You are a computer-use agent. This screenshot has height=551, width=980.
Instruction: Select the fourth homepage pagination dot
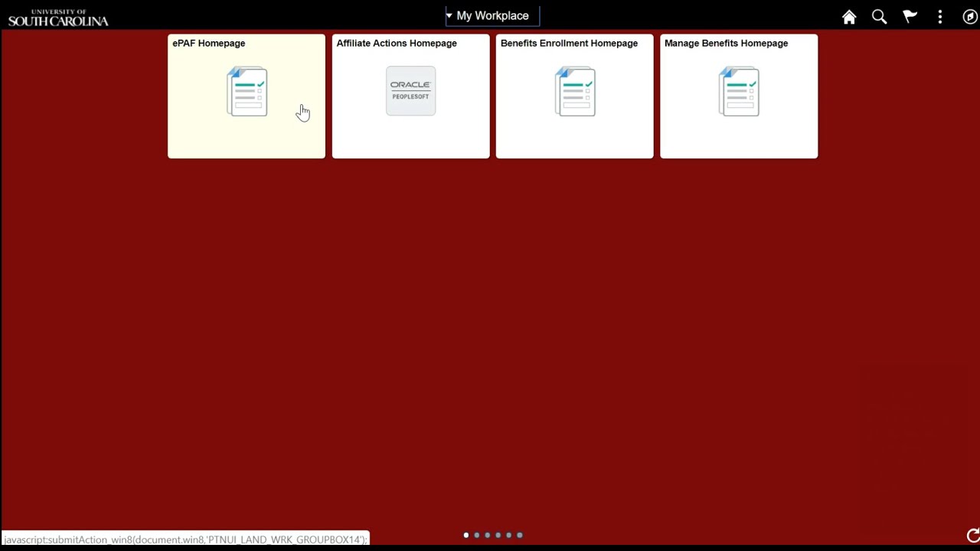pos(498,535)
